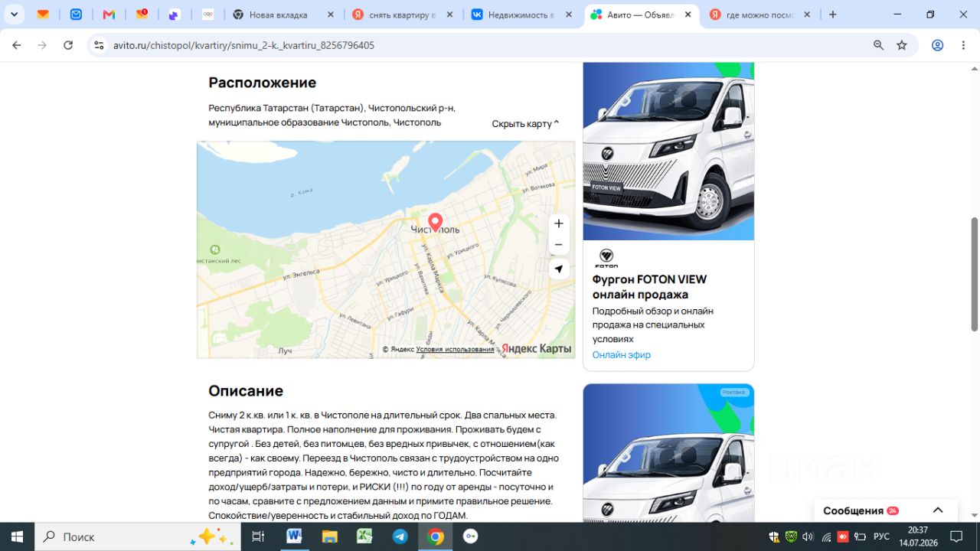This screenshot has width=980, height=551.
Task: Open 'Условия использования' map link
Action: point(456,350)
